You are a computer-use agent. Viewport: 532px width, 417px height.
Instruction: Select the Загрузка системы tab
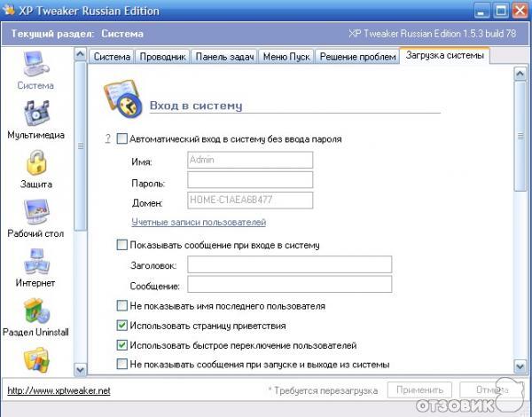[x=445, y=55]
